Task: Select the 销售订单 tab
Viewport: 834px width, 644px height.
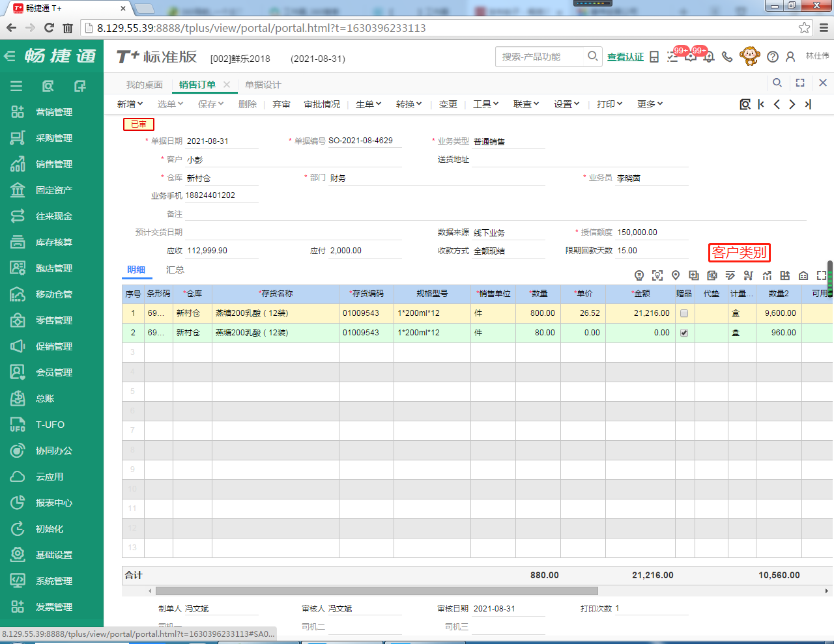Action: click(197, 85)
